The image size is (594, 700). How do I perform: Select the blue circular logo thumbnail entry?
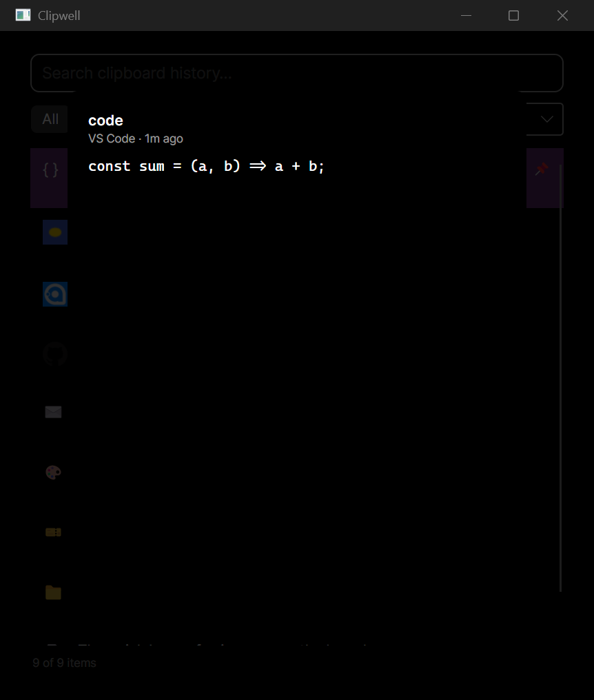tap(55, 294)
